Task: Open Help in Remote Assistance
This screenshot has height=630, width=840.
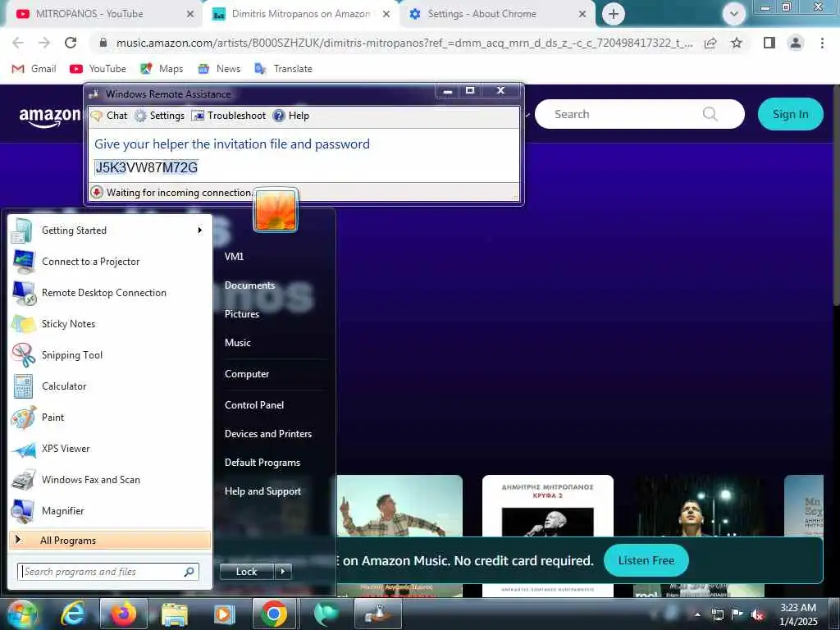Action: point(291,116)
